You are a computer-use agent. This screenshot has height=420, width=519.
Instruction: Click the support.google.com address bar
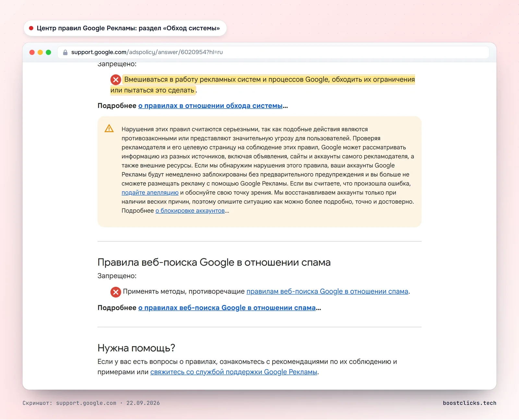(273, 52)
